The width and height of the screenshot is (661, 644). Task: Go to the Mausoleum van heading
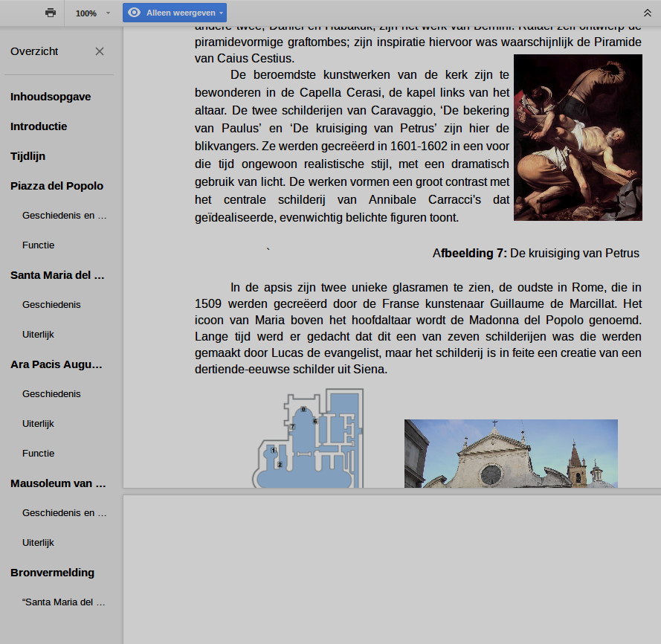pyautogui.click(x=58, y=483)
